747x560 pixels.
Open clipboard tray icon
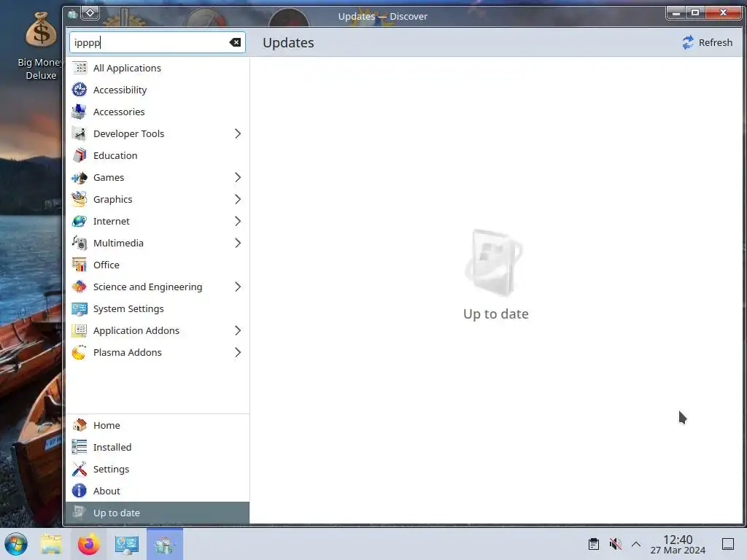594,544
